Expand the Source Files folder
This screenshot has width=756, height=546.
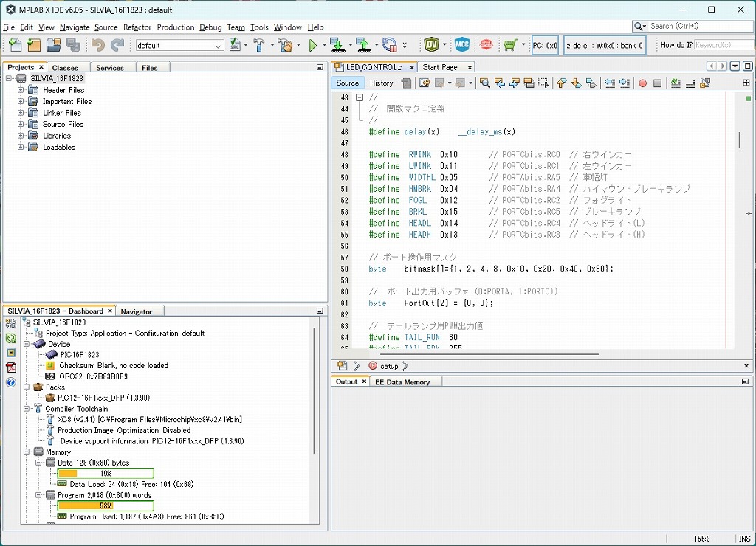(20, 125)
